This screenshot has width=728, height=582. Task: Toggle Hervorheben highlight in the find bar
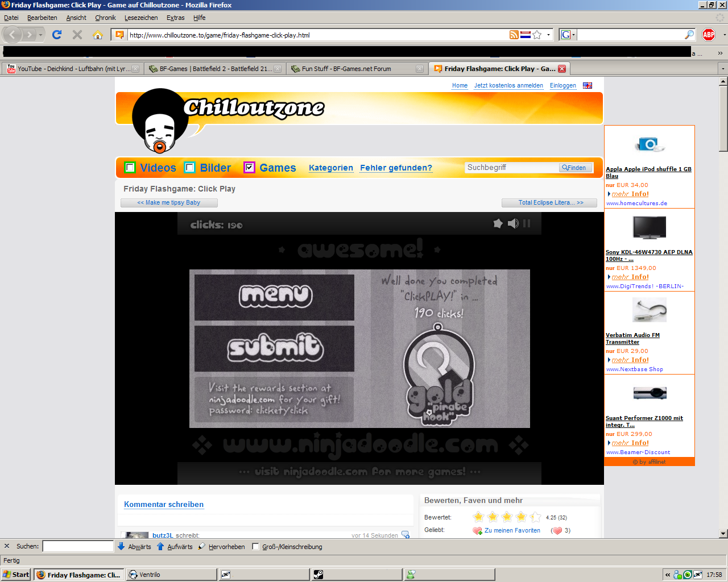[222, 547]
